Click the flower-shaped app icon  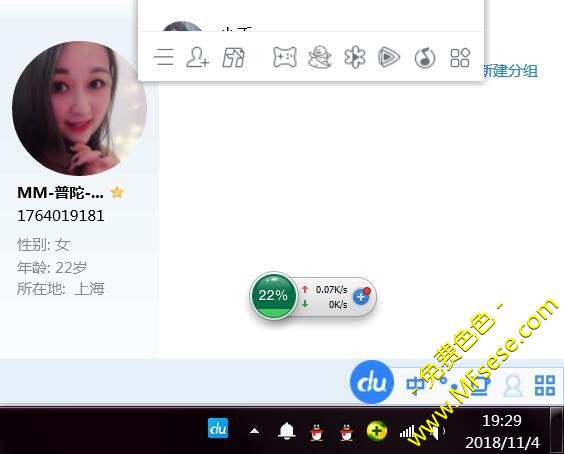coord(355,58)
